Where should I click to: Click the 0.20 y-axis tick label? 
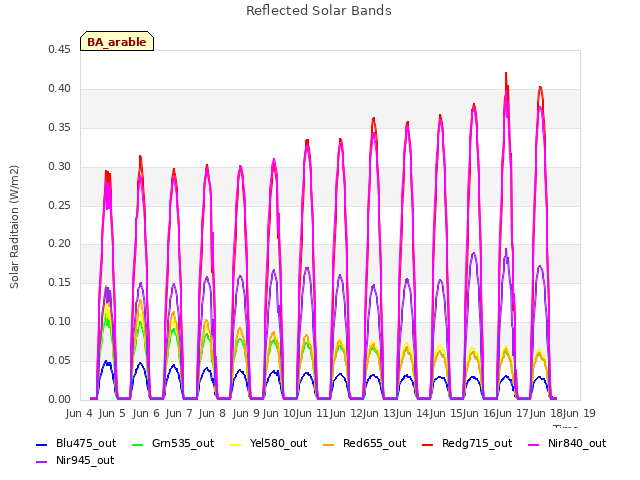pos(59,244)
